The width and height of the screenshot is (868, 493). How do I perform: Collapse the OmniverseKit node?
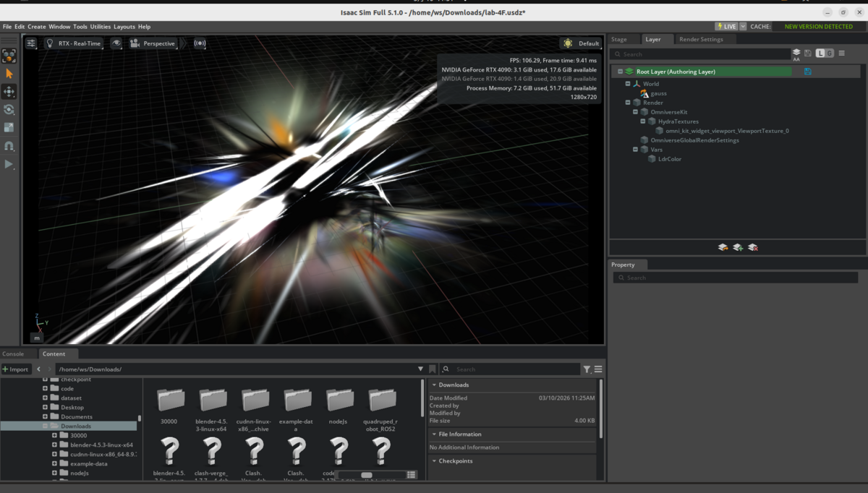pyautogui.click(x=636, y=112)
